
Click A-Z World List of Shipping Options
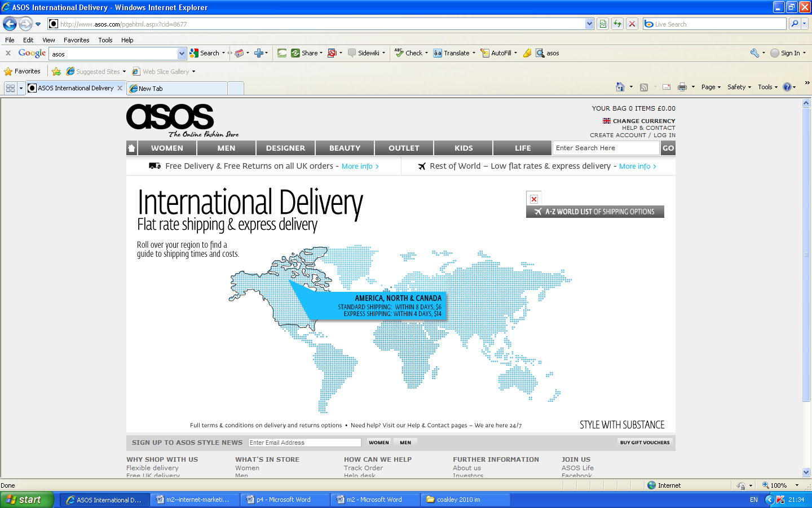[x=595, y=212]
